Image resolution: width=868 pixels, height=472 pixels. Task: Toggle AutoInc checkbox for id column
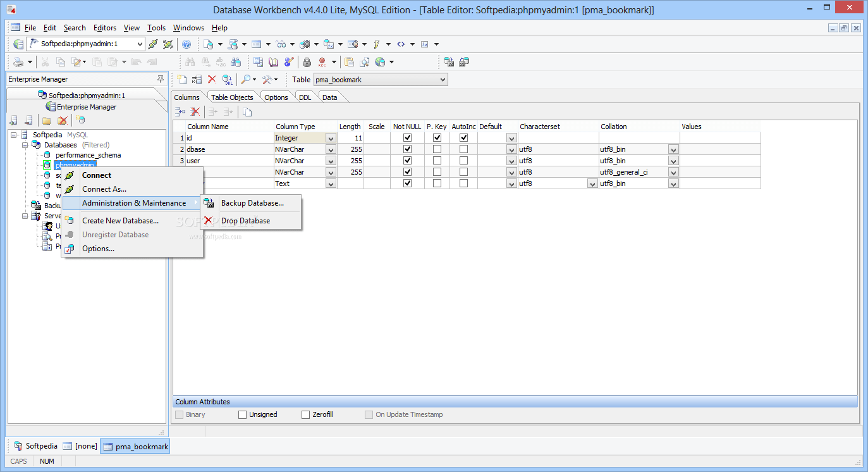coord(463,138)
